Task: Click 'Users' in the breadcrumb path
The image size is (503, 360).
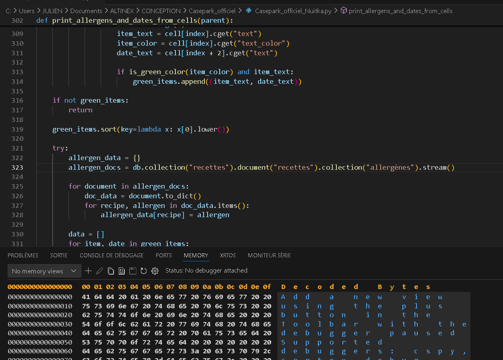Action: click(x=26, y=11)
